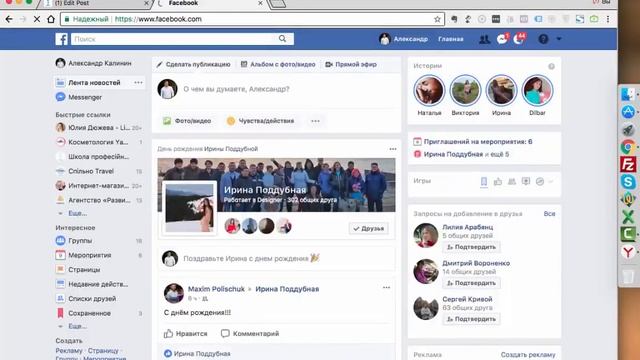Stop page loading with X button
640x360 pixels.
[37, 19]
